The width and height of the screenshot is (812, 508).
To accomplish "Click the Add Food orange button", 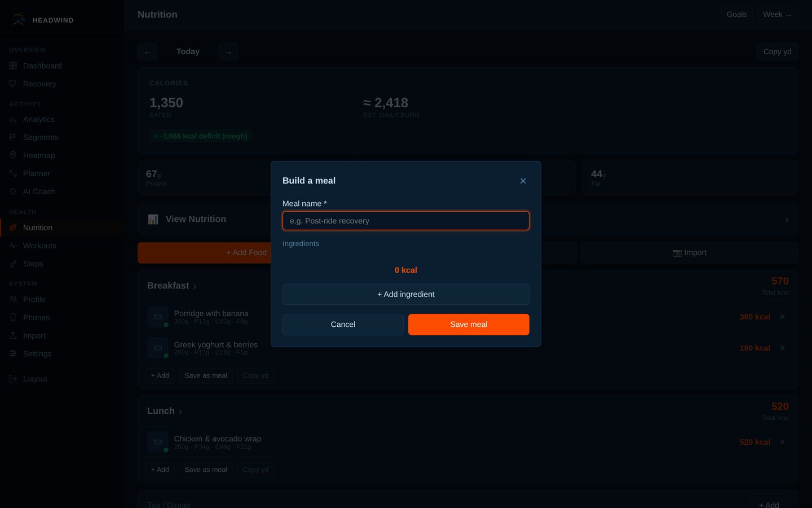I will (246, 253).
